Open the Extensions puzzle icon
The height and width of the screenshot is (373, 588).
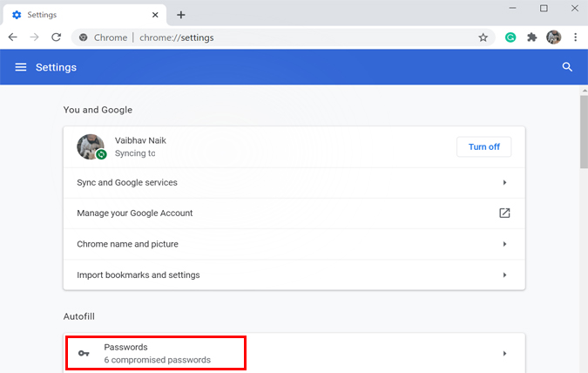[x=531, y=37]
